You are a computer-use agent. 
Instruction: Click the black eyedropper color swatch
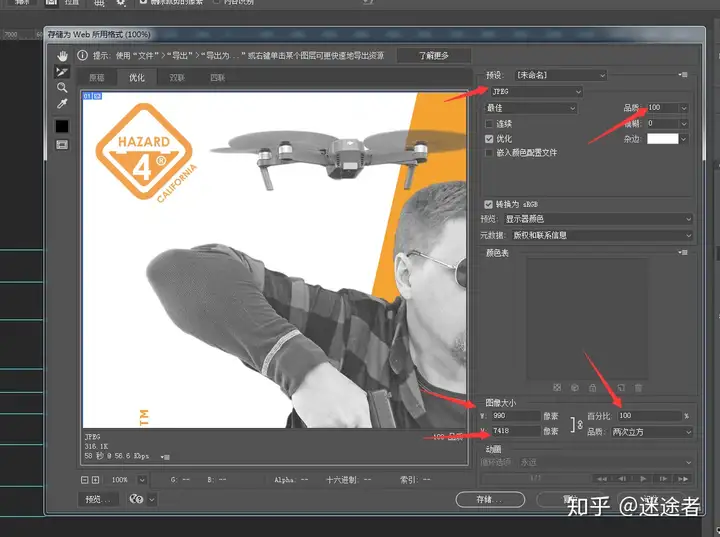[62, 126]
